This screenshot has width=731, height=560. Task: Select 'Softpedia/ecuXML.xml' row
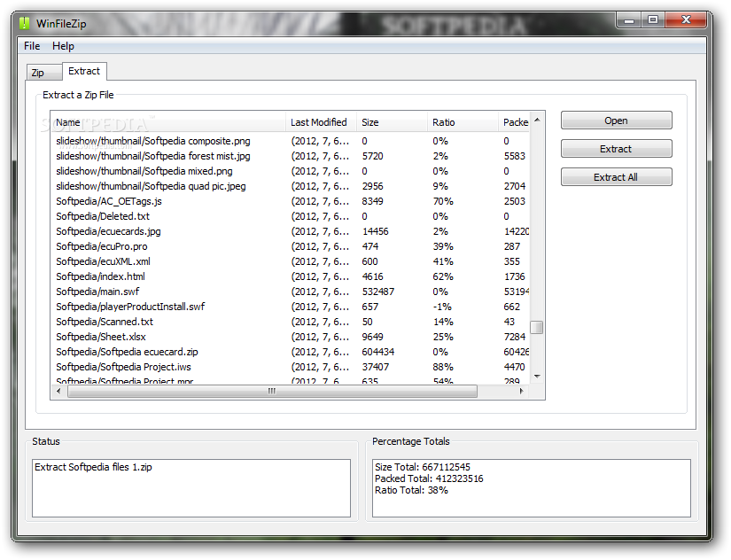pyautogui.click(x=290, y=261)
